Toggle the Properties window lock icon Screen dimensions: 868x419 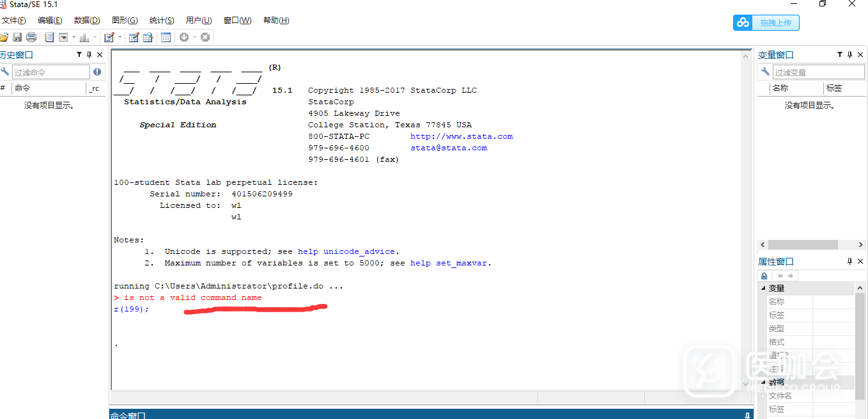764,276
